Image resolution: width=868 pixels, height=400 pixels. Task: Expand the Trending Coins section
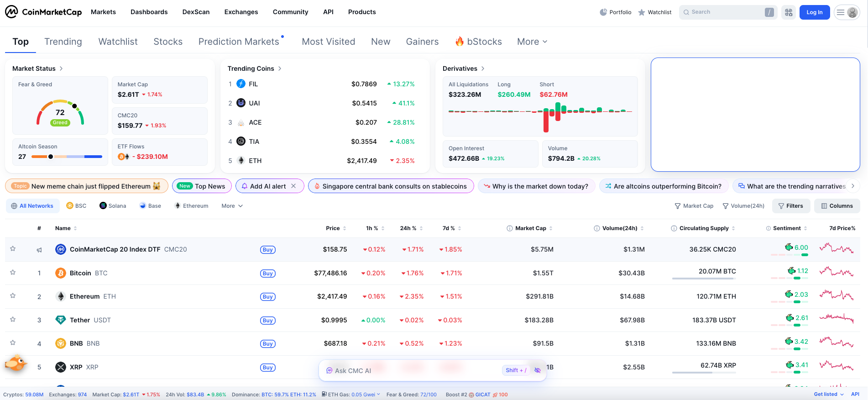click(255, 68)
